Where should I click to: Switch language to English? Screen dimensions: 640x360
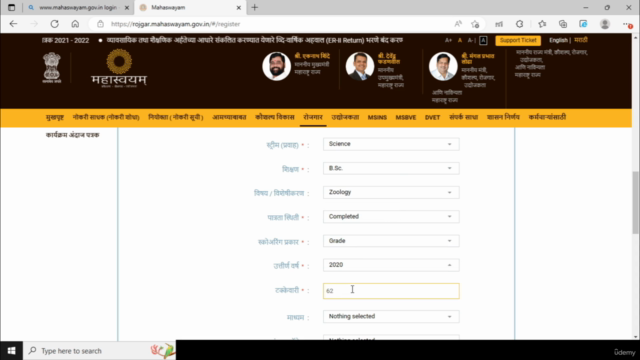point(558,40)
